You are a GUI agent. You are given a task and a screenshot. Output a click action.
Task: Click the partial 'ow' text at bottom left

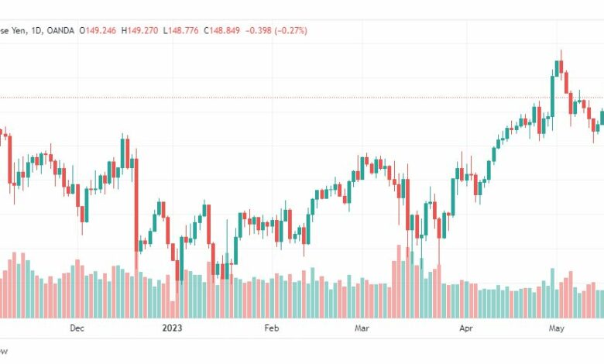(x=3, y=352)
